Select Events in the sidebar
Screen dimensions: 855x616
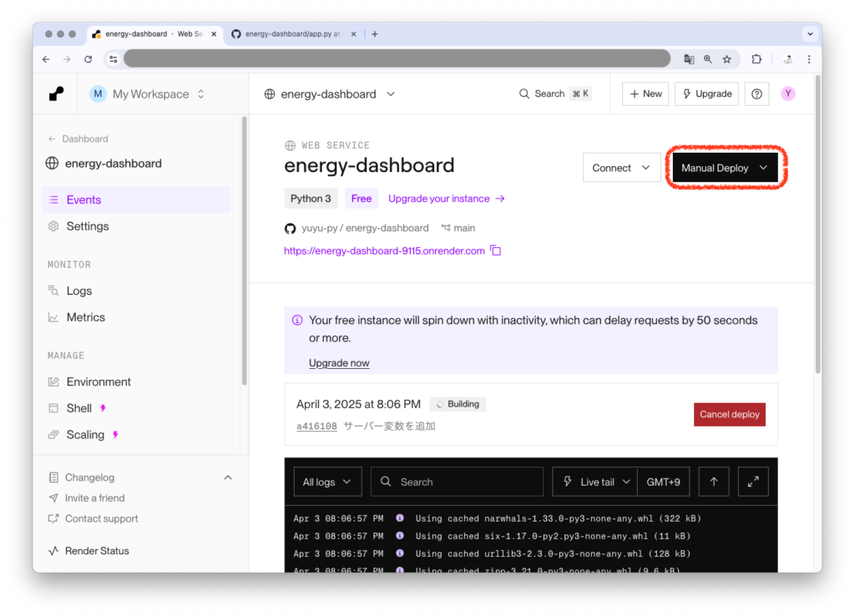coord(136,199)
